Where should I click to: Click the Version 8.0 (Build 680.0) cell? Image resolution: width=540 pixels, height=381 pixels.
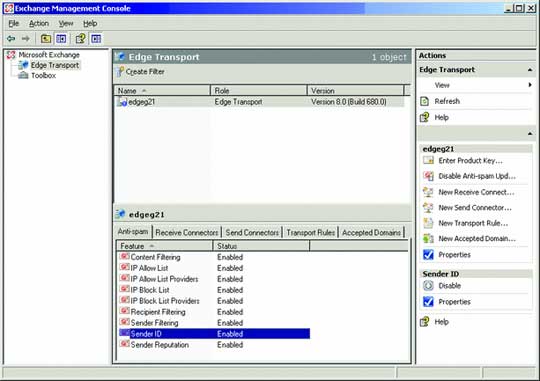pos(349,102)
